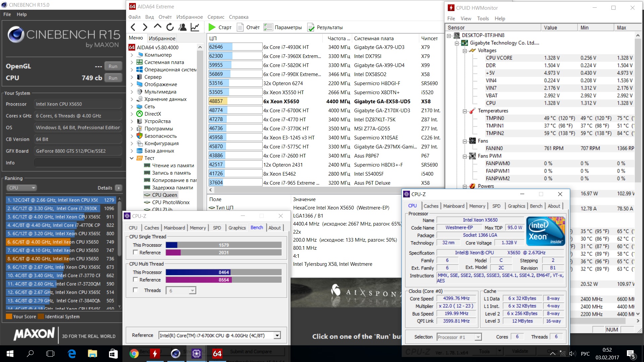This screenshot has height=362, width=644.
Task: Open Параметры in AIDA64 toolbar
Action: click(x=282, y=27)
